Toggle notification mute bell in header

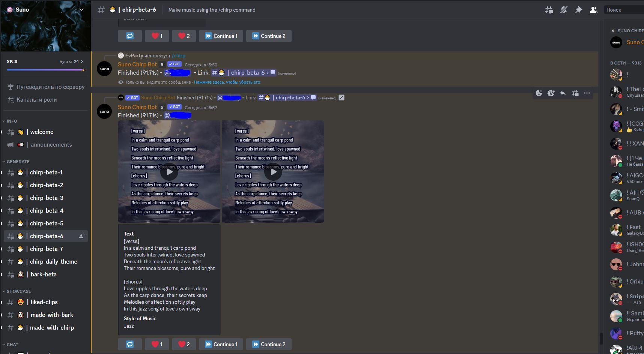[564, 10]
